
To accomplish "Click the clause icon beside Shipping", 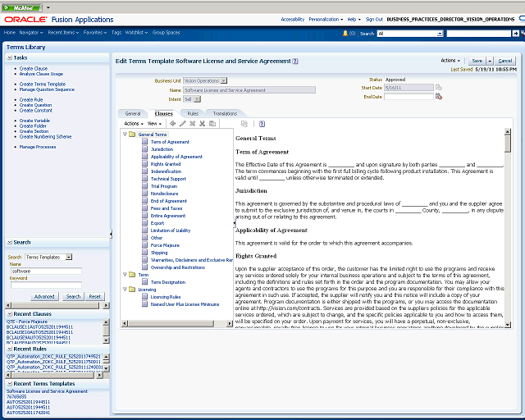I will pos(144,252).
